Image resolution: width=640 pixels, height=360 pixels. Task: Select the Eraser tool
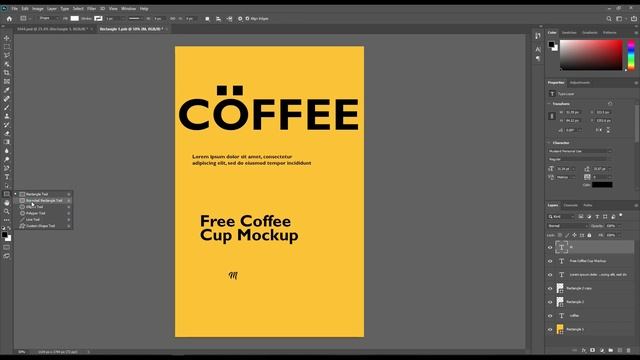click(x=7, y=133)
